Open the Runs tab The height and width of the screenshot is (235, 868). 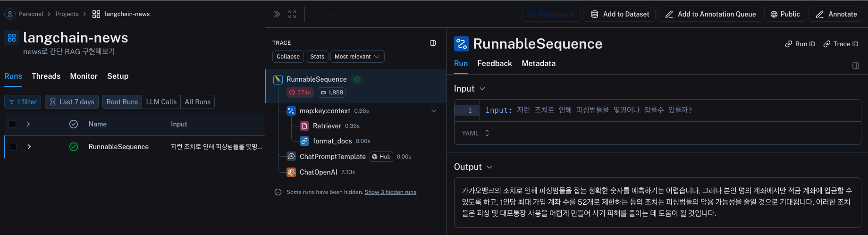tap(13, 76)
